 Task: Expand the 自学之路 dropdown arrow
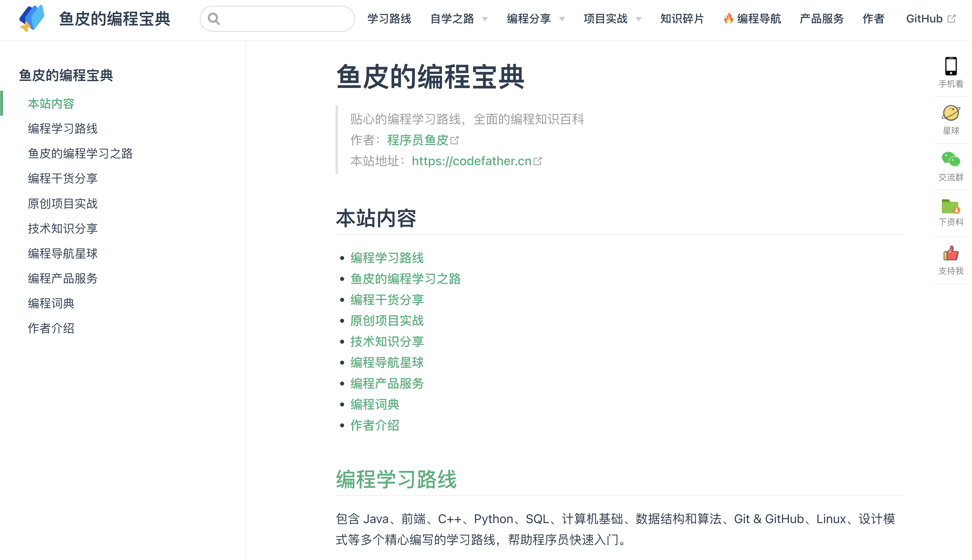pos(485,19)
